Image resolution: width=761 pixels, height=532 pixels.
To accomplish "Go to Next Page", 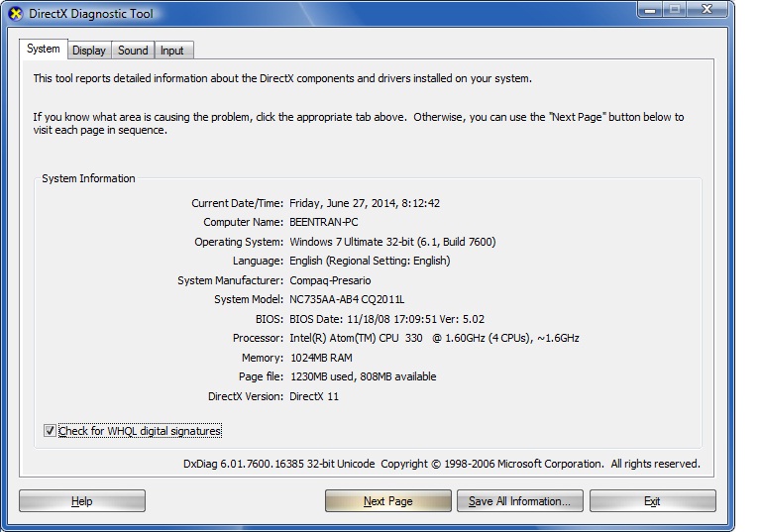I will coord(388,501).
